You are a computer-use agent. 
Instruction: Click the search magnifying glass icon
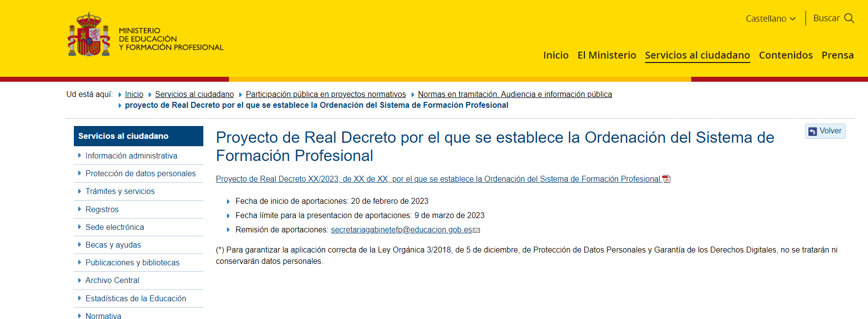[x=849, y=18]
